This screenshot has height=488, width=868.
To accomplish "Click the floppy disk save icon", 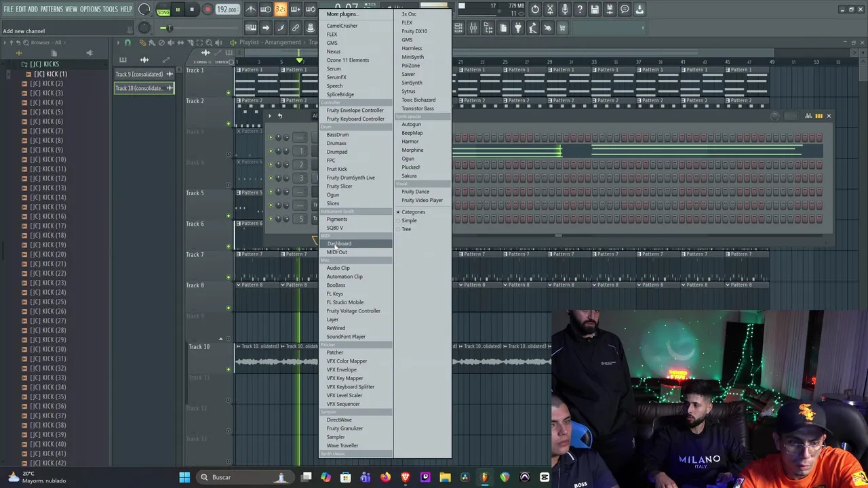I will click(x=595, y=9).
